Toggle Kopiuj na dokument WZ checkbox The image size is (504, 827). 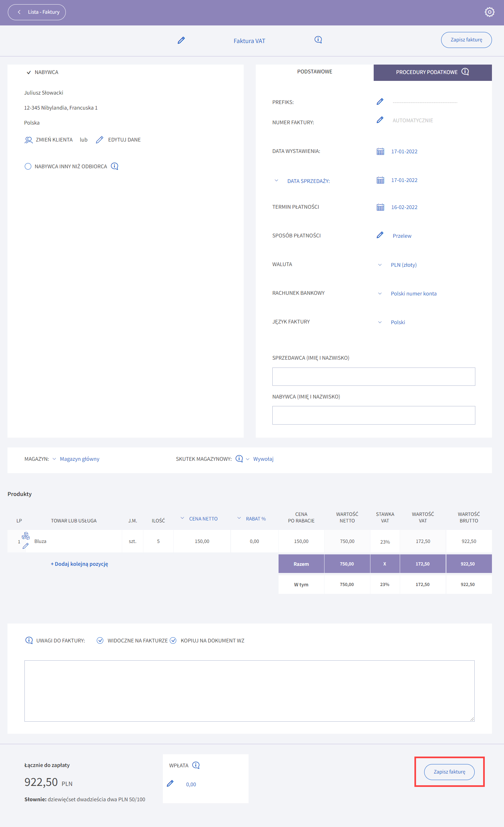173,640
